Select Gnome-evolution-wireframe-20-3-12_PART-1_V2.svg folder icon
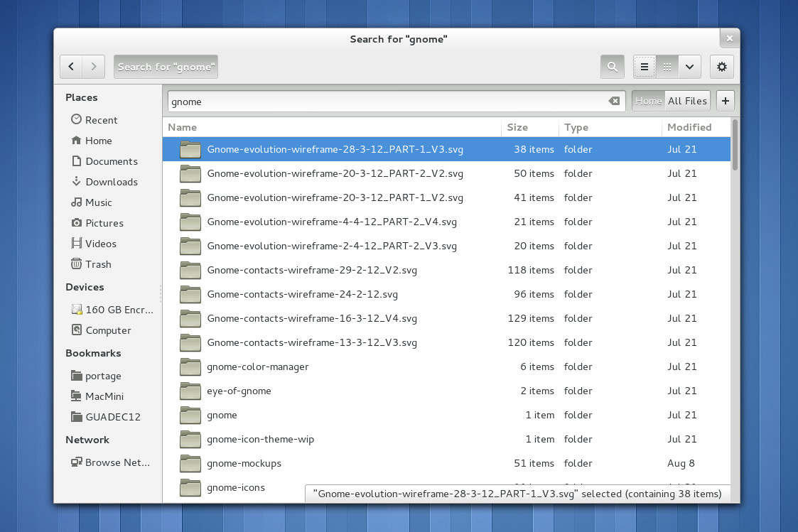 (x=190, y=197)
